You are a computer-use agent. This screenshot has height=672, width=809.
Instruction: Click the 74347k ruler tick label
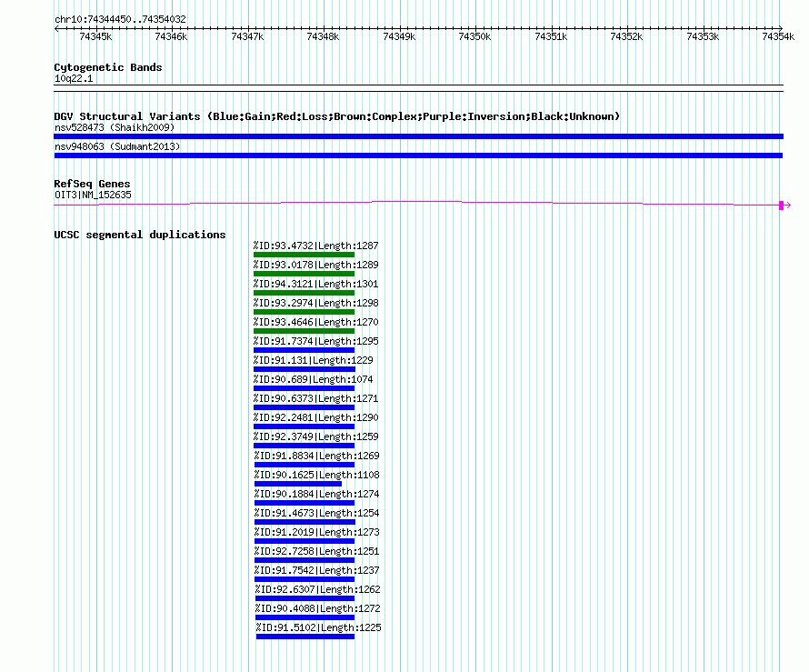pos(247,36)
